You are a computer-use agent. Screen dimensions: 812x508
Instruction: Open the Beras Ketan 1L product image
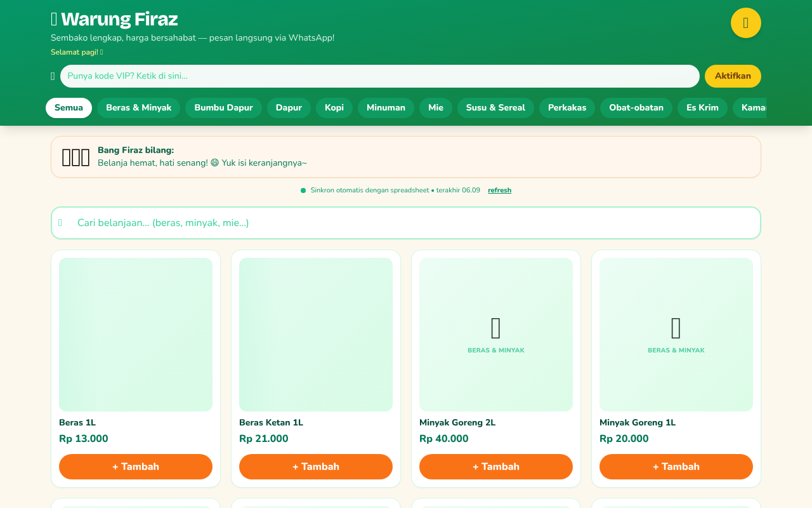point(316,335)
